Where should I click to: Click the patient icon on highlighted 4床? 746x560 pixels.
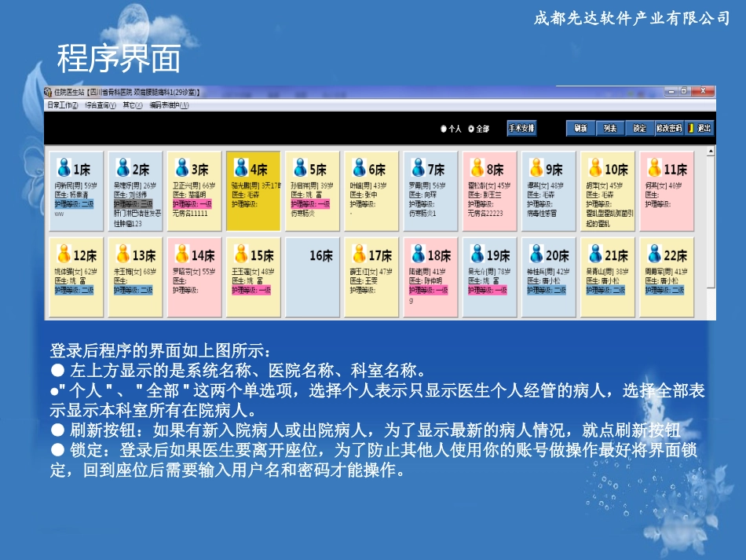241,168
